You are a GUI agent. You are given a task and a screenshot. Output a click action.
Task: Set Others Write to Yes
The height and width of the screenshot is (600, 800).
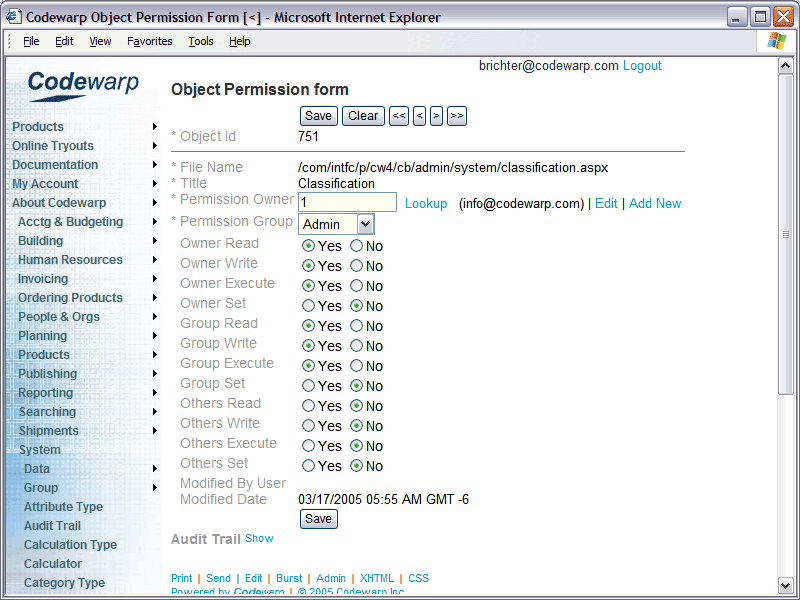[308, 426]
